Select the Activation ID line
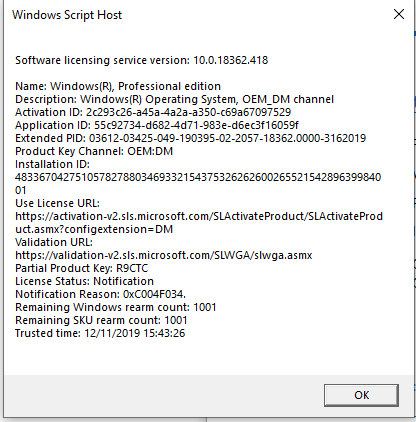416x422 pixels. click(x=153, y=112)
